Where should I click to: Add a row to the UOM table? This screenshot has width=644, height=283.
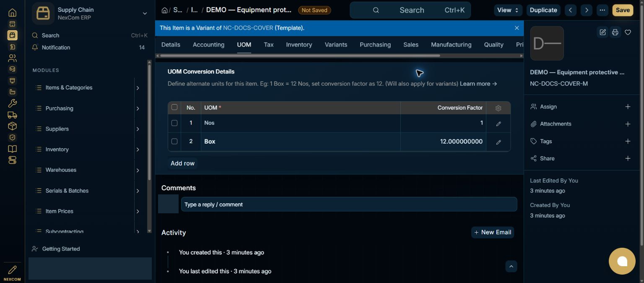[x=182, y=163]
